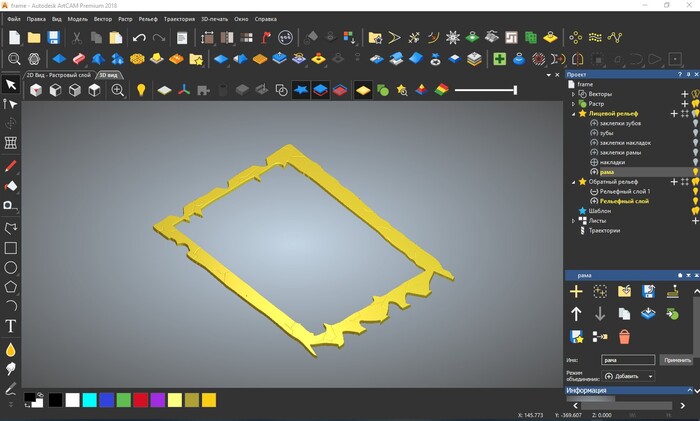Toggle the light bulb in view toolbar
This screenshot has width=700, height=421.
[x=141, y=90]
